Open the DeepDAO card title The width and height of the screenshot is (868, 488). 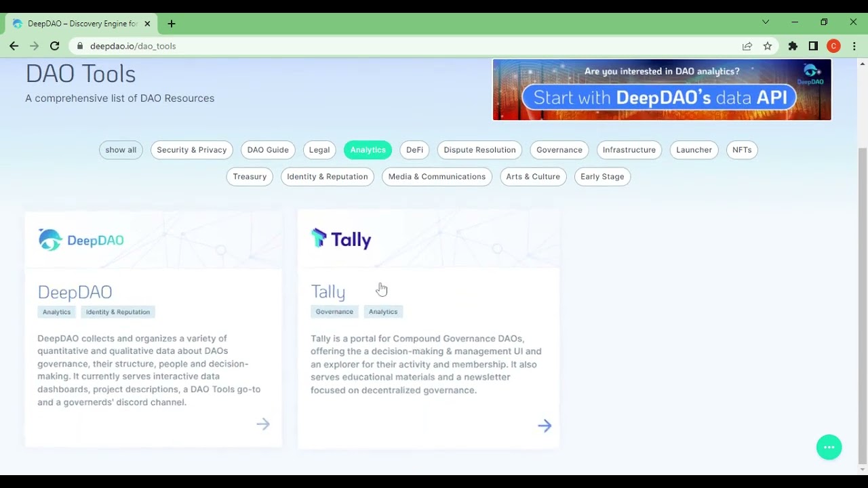coord(75,292)
